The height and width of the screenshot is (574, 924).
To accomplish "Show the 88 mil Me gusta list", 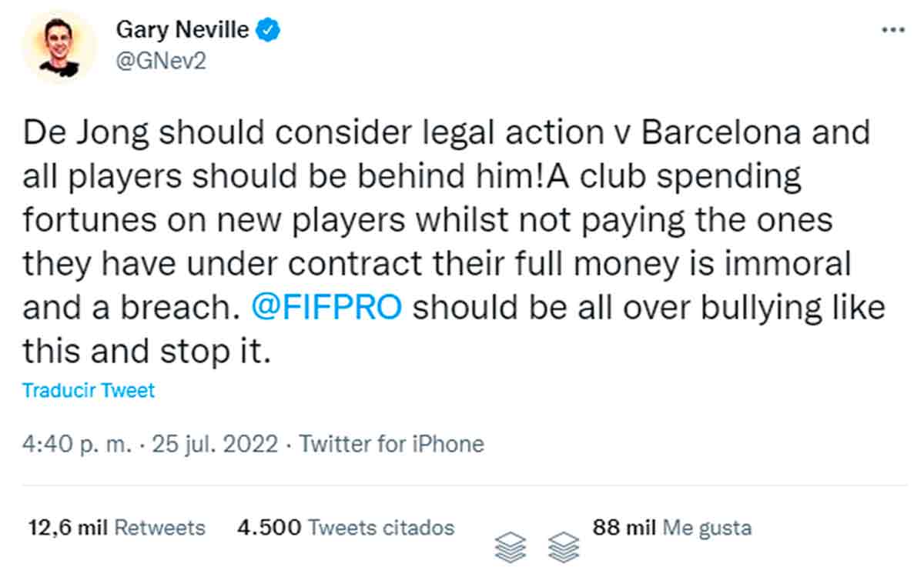I will click(x=671, y=528).
